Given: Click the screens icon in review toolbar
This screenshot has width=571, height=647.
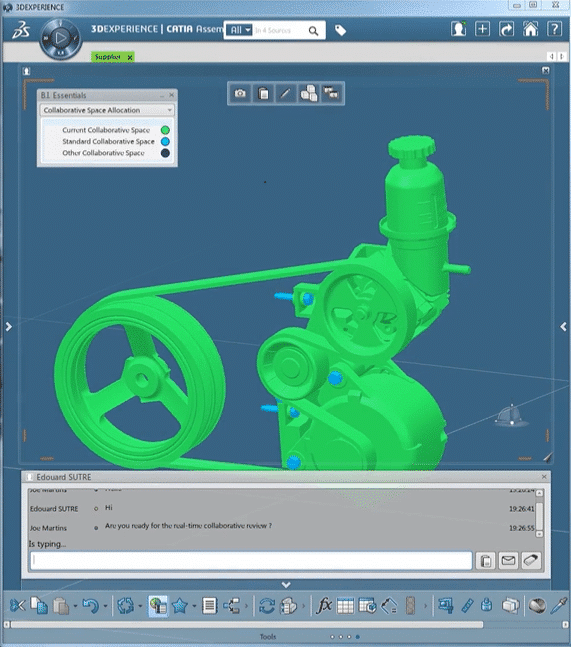Looking at the screenshot, I should [331, 94].
